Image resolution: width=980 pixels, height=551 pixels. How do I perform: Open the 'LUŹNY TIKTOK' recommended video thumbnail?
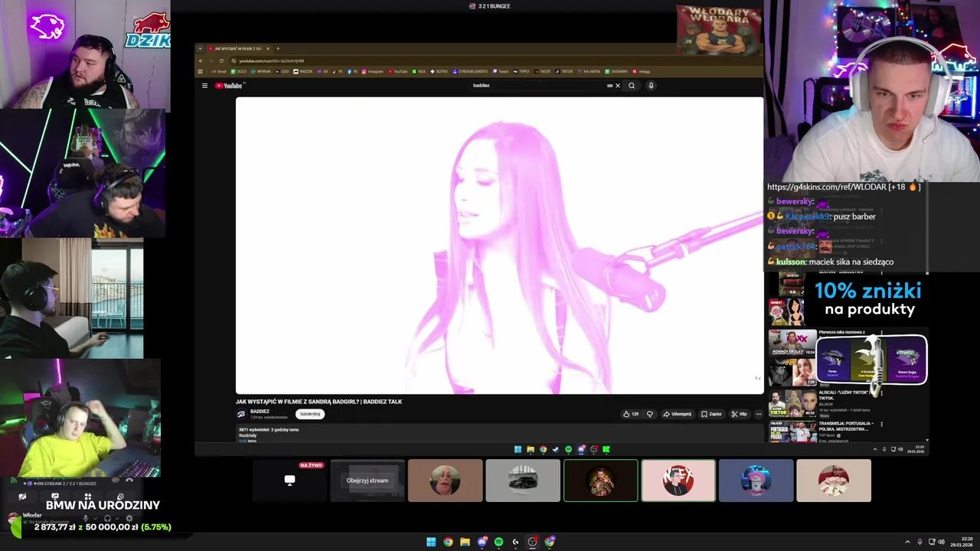click(792, 403)
